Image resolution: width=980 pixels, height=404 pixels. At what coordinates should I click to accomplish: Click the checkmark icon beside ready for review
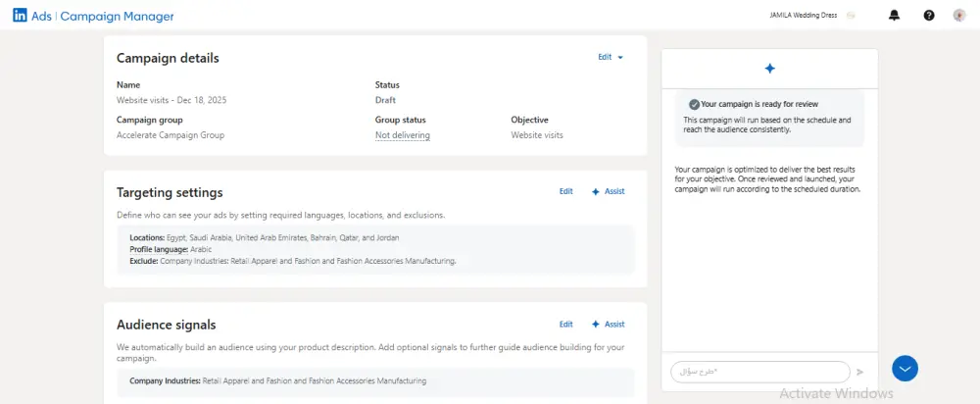(x=694, y=104)
